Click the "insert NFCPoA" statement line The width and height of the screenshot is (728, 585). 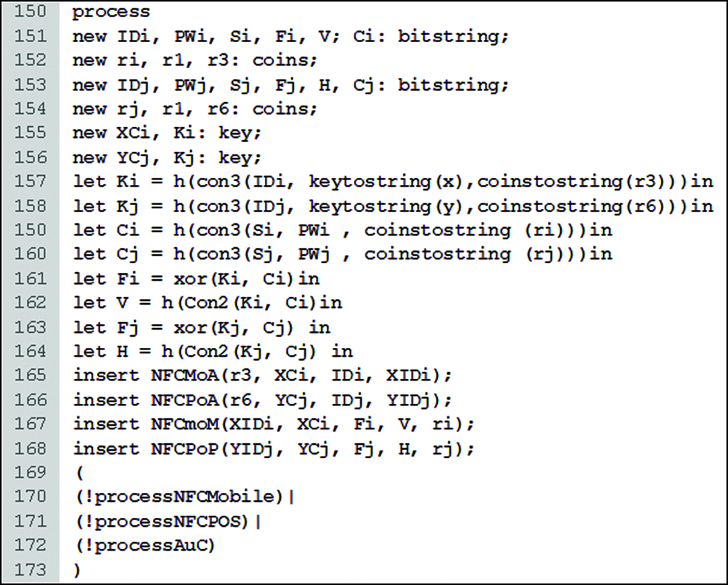tap(262, 400)
